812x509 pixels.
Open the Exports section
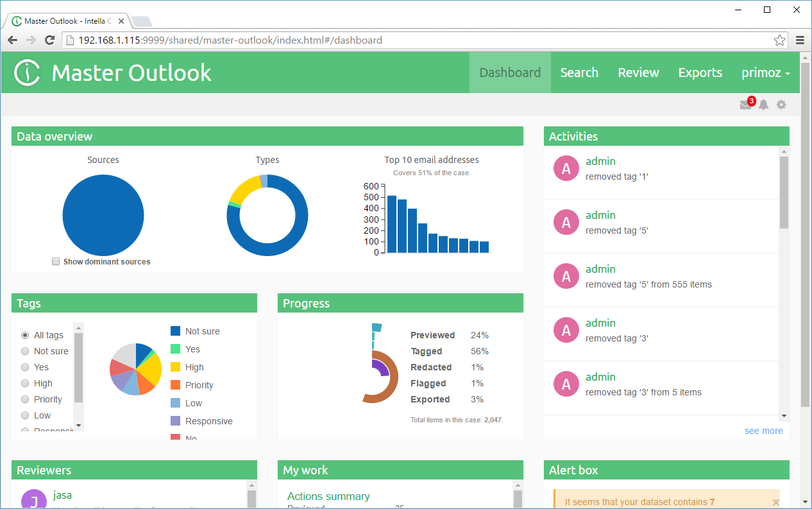click(700, 72)
